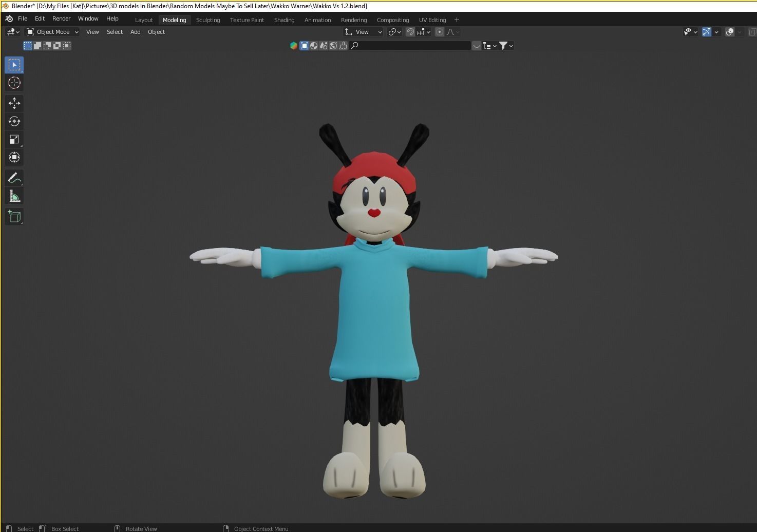
Task: Open the filter funnel dropdown
Action: (506, 46)
